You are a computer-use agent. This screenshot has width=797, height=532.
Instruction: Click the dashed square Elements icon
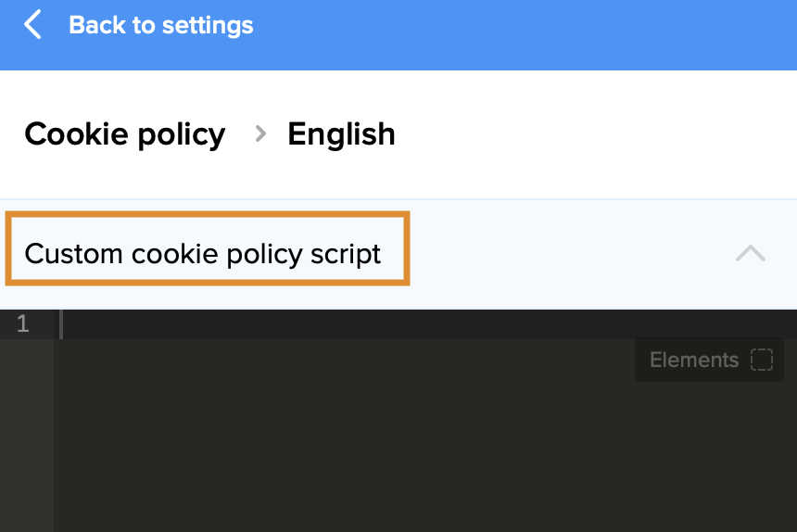point(761,360)
